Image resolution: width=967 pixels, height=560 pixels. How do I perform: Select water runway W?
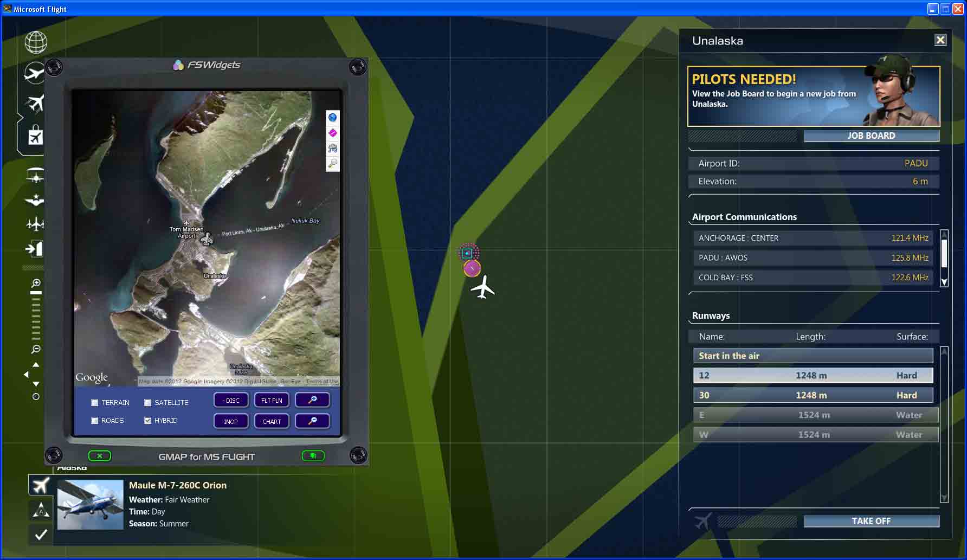(x=816, y=435)
